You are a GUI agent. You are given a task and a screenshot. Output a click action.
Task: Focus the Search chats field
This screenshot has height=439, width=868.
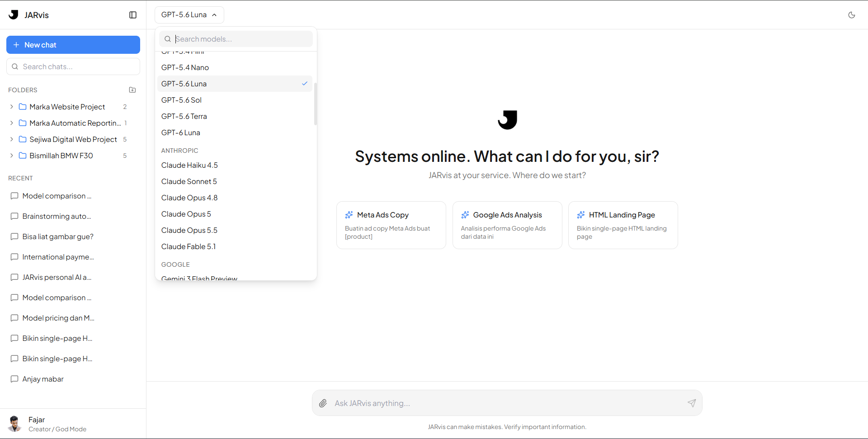tap(73, 66)
